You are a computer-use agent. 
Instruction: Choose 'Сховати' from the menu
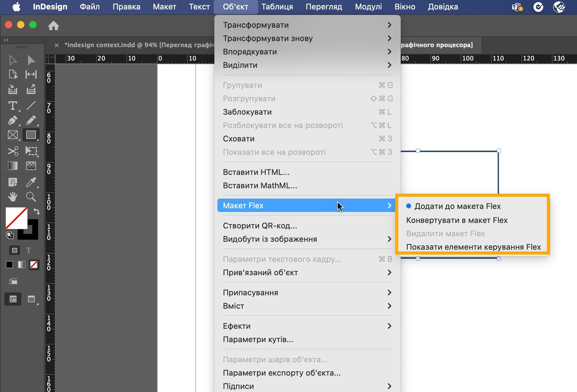pyautogui.click(x=307, y=139)
